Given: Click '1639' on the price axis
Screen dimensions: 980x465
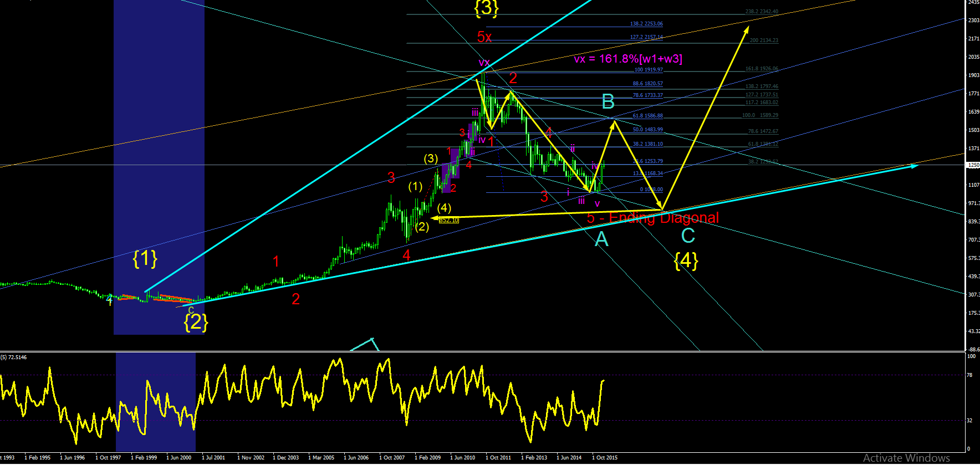Looking at the screenshot, I should pyautogui.click(x=973, y=112).
